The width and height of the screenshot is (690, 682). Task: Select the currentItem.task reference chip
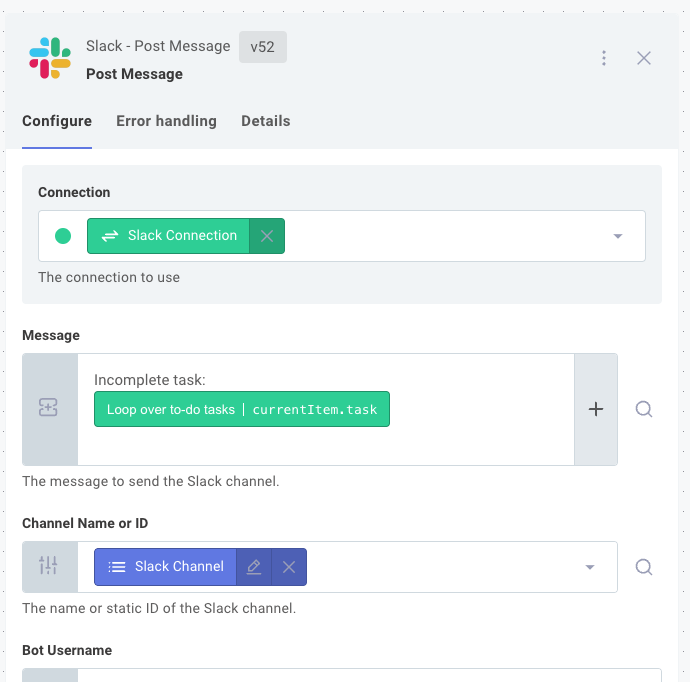(242, 409)
